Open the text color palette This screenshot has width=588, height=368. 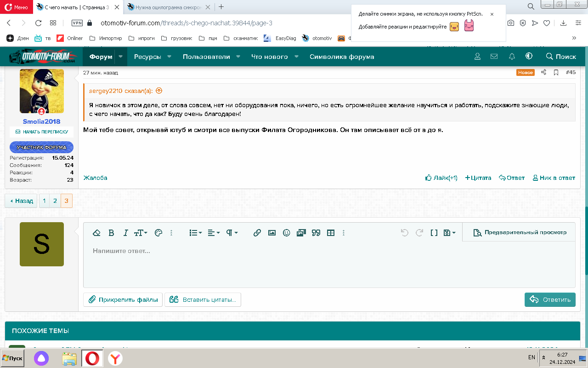coord(158,233)
